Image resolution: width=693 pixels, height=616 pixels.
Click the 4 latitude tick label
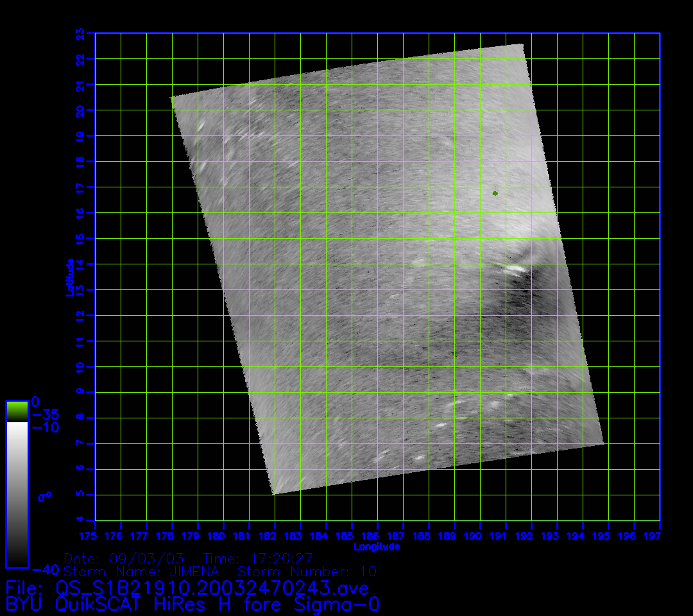tap(80, 520)
